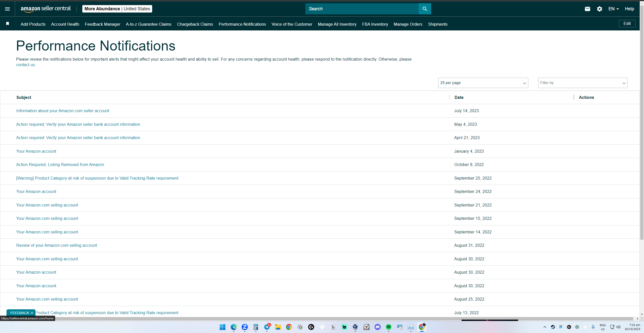The image size is (644, 333).
Task: Click the Subject column header
Action: (24, 97)
